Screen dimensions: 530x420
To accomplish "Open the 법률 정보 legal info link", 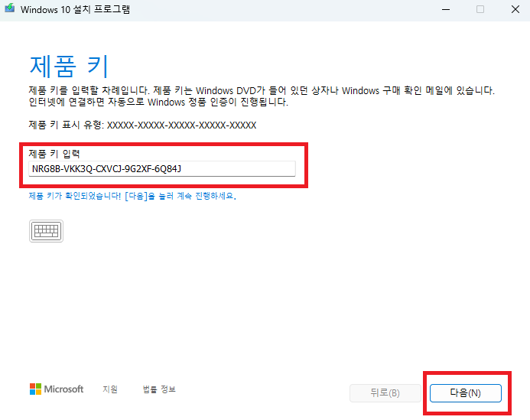I will pos(159,389).
